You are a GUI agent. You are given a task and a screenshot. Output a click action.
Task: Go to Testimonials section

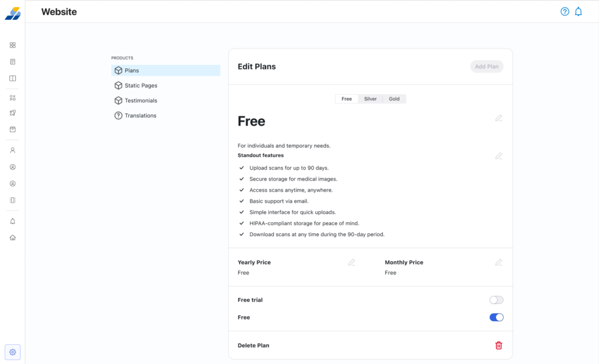coord(140,100)
